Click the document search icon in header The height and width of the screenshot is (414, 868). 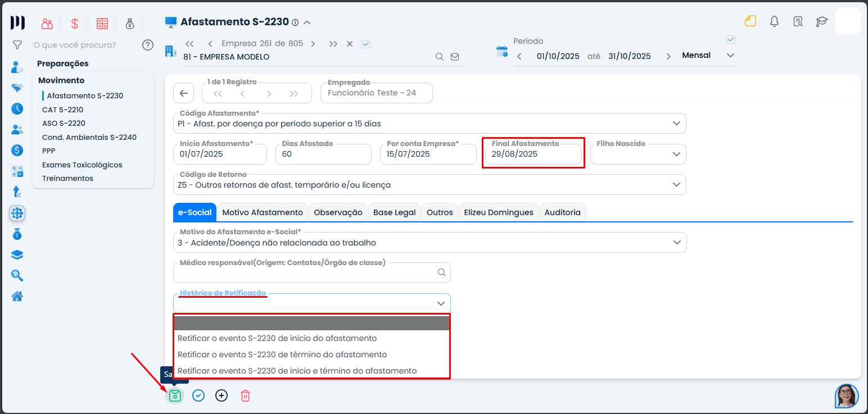(x=798, y=21)
